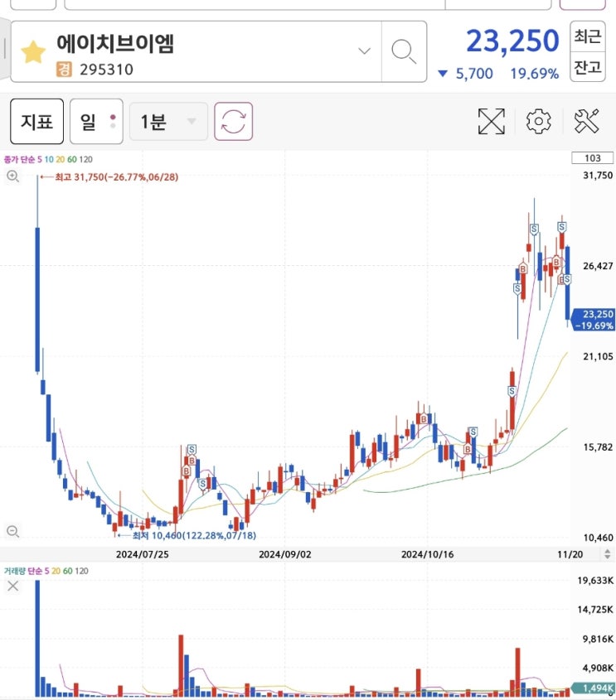Zoom out with the minus magnifier

[13, 531]
